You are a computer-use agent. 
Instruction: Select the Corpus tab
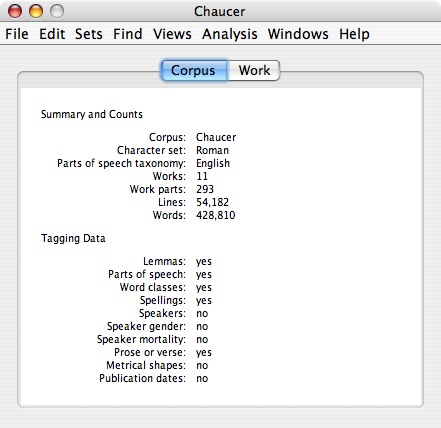point(194,70)
